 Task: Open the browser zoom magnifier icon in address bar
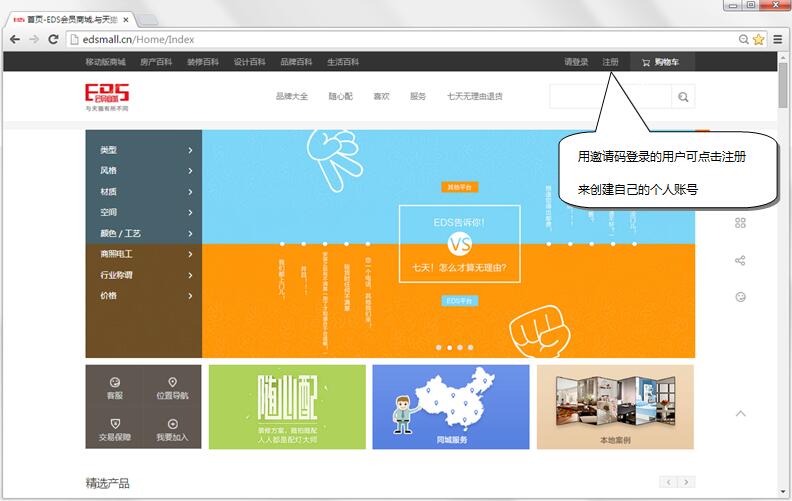744,39
